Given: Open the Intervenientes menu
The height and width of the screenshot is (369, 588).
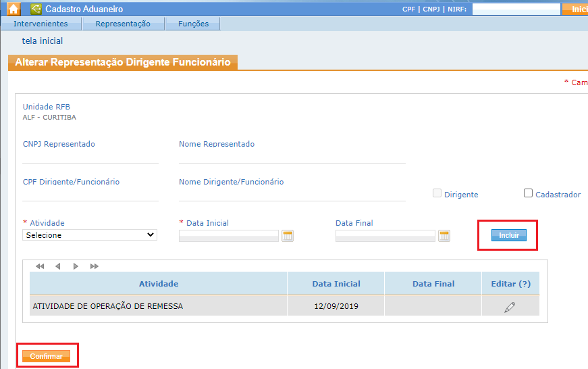Looking at the screenshot, I should (x=41, y=24).
